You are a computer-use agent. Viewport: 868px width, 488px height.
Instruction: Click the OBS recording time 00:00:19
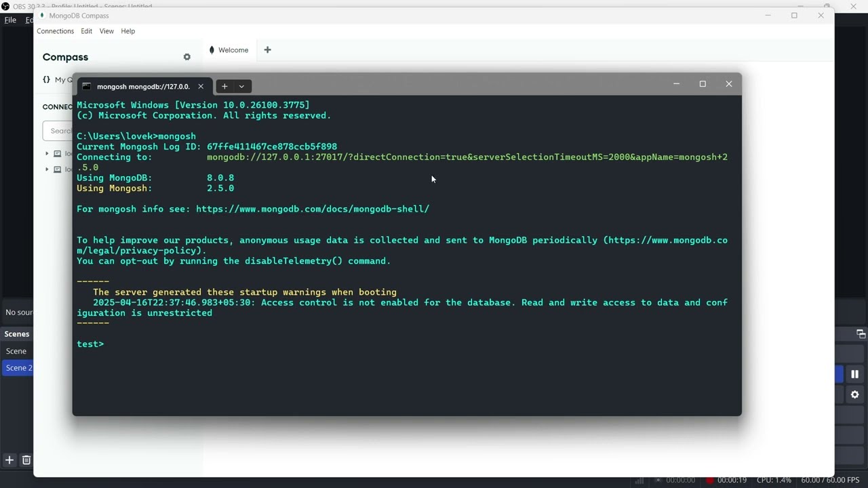tap(732, 480)
